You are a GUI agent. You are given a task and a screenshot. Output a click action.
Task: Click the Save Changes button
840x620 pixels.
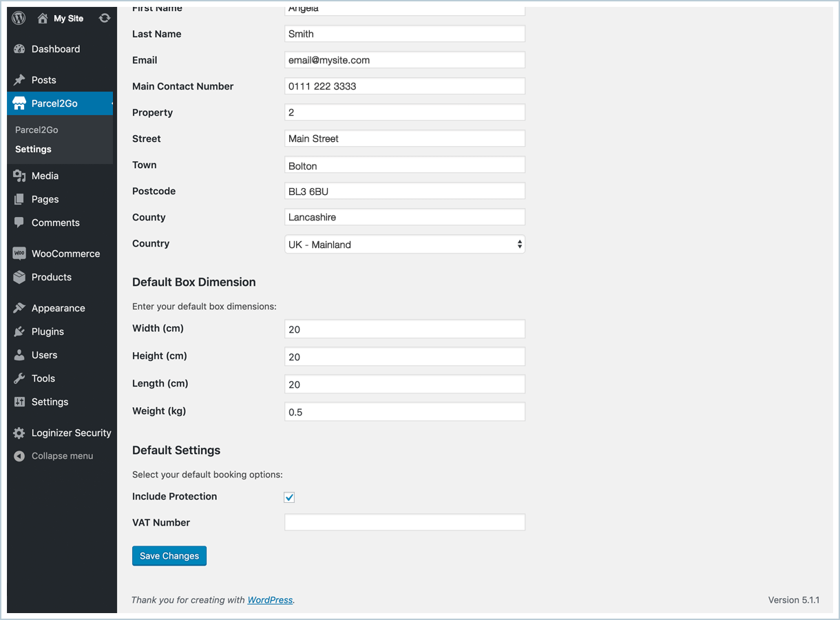[x=169, y=556]
